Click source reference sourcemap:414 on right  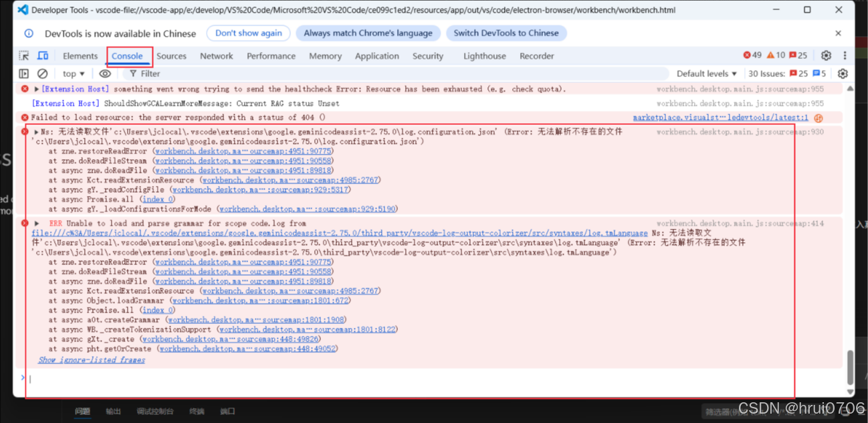[x=740, y=224]
